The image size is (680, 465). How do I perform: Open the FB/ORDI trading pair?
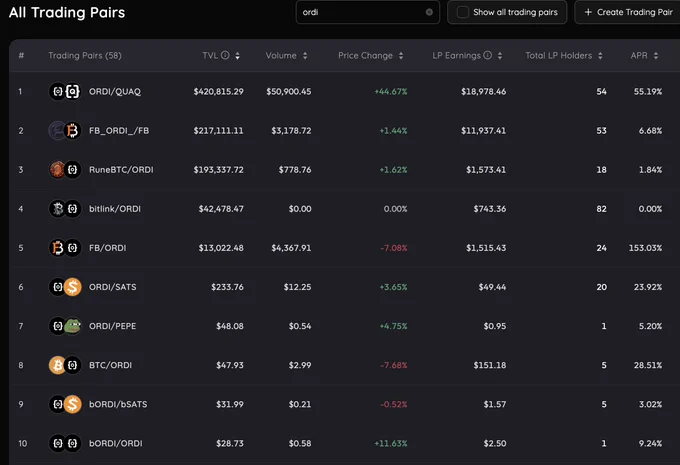pos(108,248)
